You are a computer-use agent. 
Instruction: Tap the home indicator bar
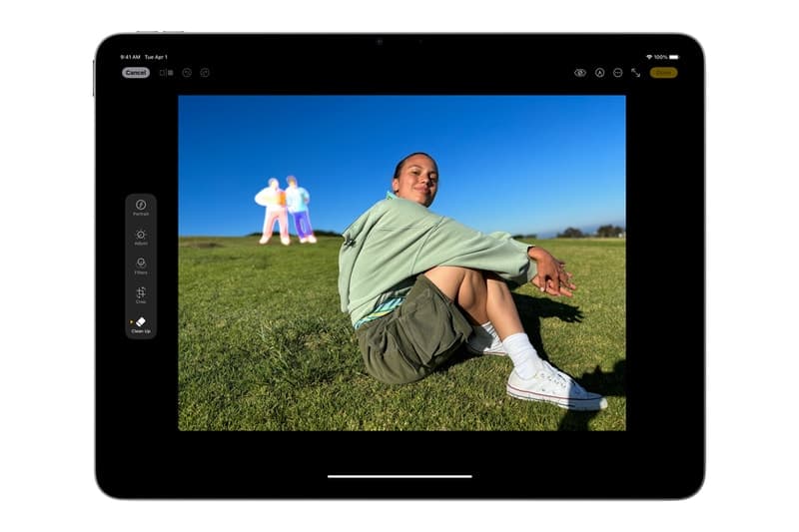click(x=399, y=476)
